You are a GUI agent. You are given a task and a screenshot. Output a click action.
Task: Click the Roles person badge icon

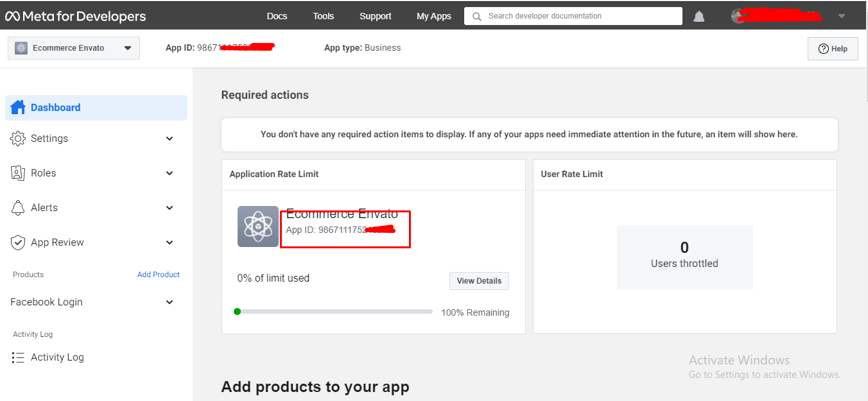click(x=19, y=173)
